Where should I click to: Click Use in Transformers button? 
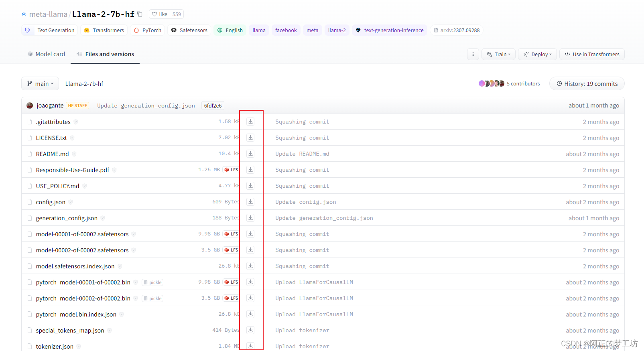tap(592, 54)
